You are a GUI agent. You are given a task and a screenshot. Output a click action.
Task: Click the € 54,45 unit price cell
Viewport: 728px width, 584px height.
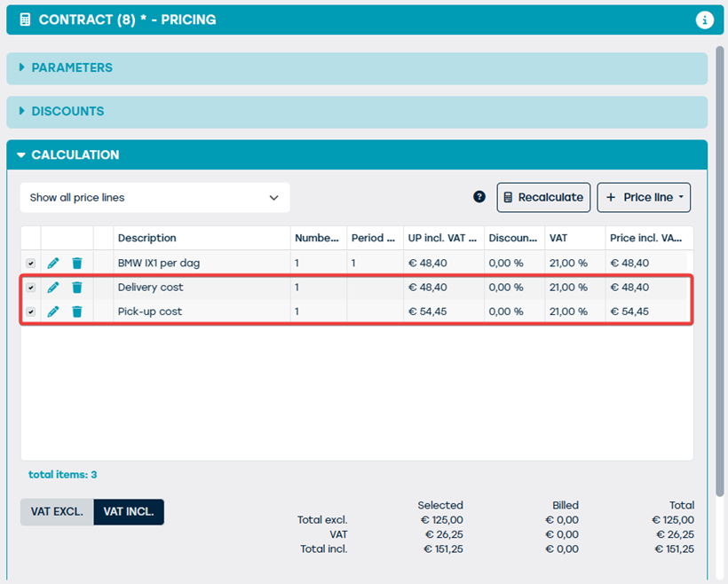[x=444, y=312]
